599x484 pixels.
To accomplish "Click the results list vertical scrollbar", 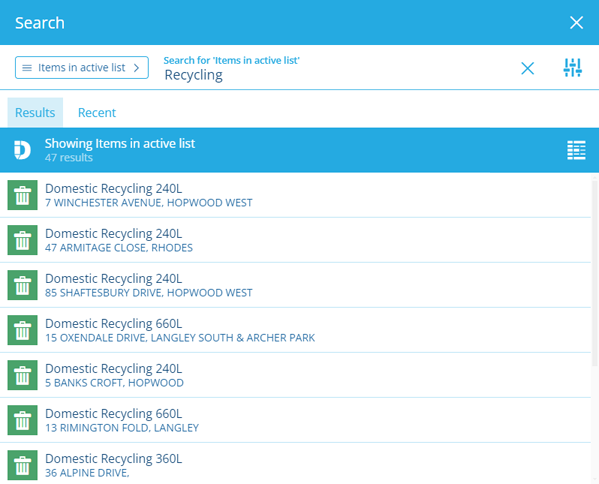I will [595, 271].
